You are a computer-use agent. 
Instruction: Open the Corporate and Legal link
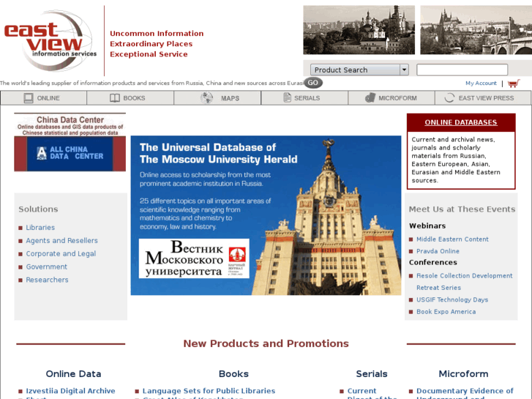click(61, 253)
